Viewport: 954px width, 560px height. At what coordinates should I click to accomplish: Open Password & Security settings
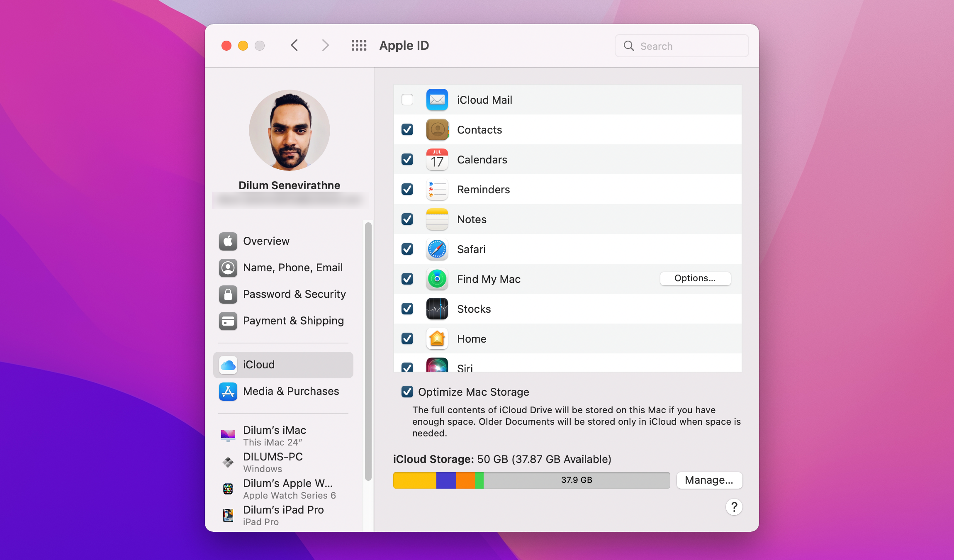283,294
